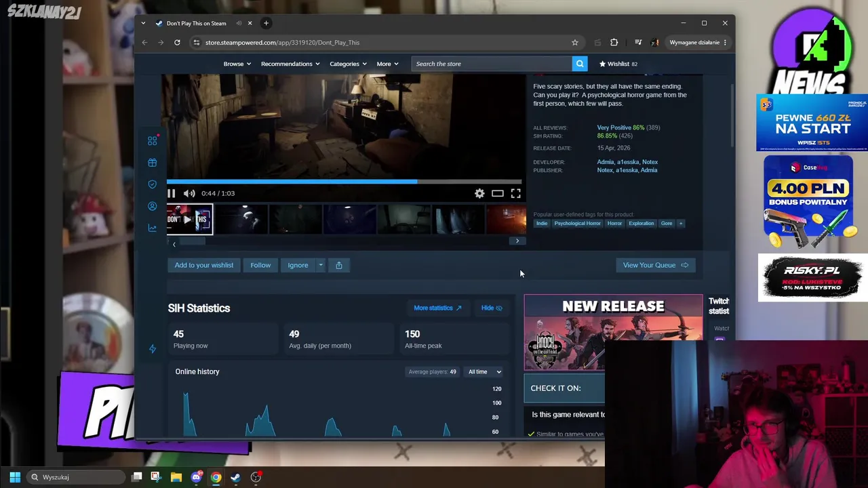Open Wishlist with star icon
The image size is (868, 488).
618,64
